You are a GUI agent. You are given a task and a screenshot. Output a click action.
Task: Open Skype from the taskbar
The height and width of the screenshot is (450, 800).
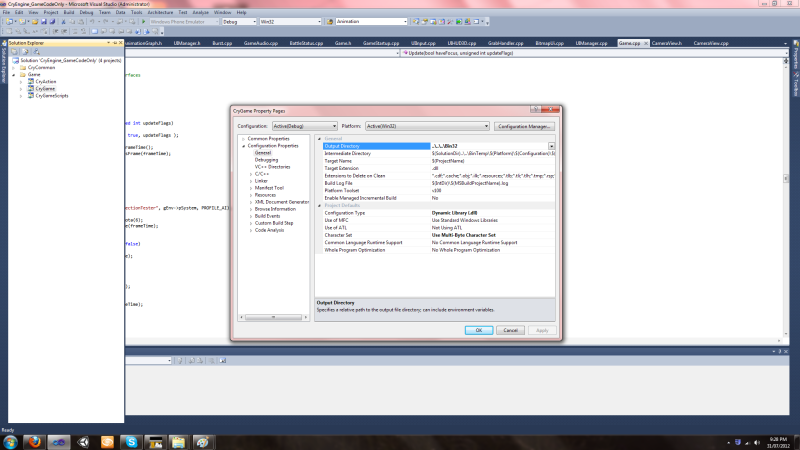(x=131, y=442)
